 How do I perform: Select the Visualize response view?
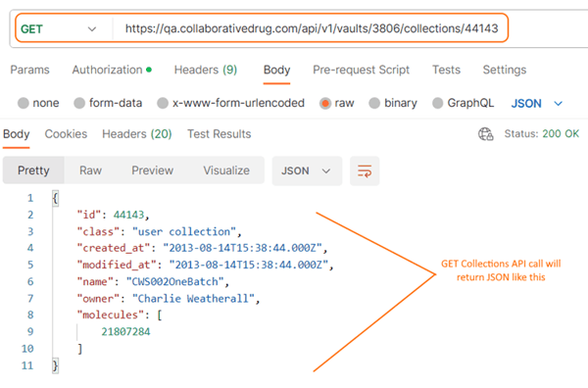(x=226, y=170)
